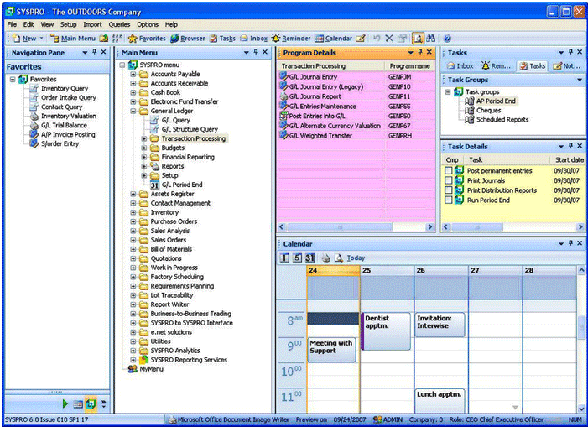Switch calendar to five-day work week view
Viewport: 588px width, 427px height.
click(297, 258)
